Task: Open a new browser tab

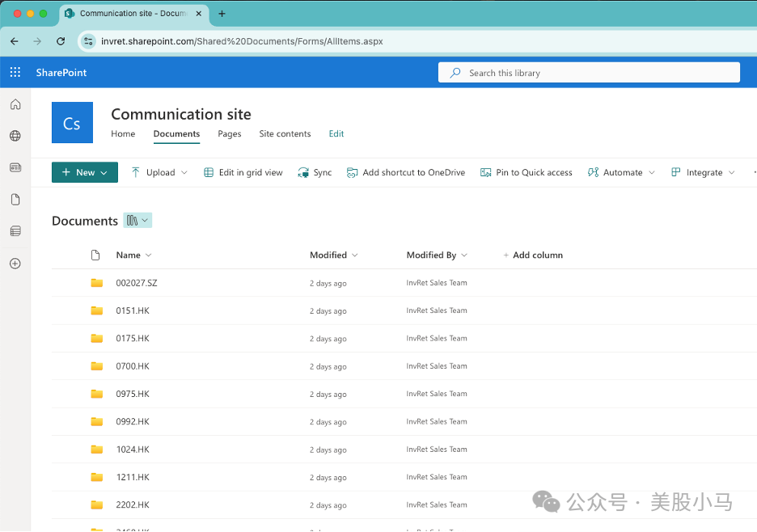Action: (x=222, y=14)
